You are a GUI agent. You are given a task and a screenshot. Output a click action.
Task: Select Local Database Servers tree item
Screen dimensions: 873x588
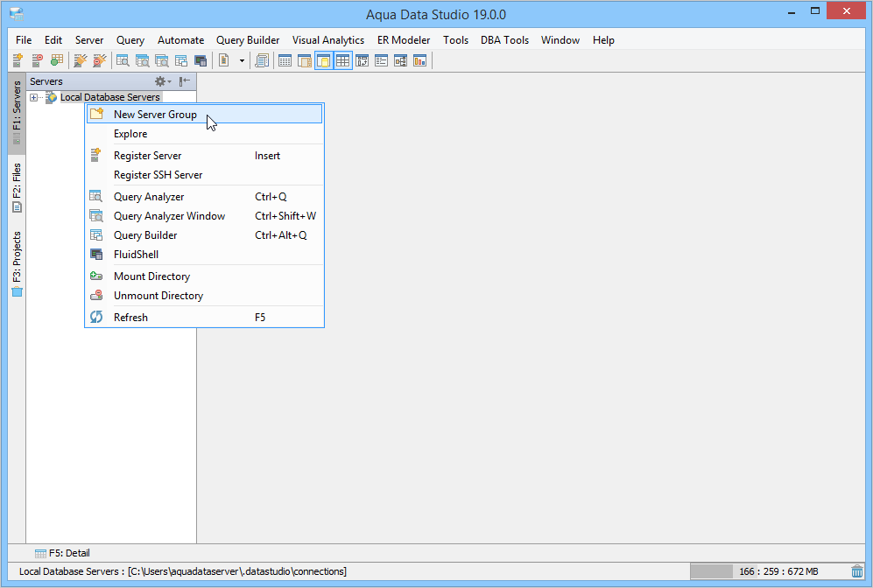click(x=109, y=97)
